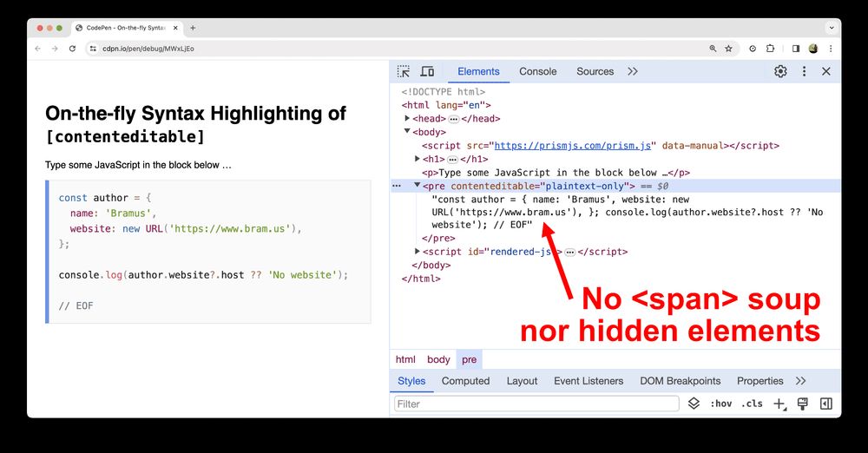Close the DevTools panel

click(x=826, y=71)
